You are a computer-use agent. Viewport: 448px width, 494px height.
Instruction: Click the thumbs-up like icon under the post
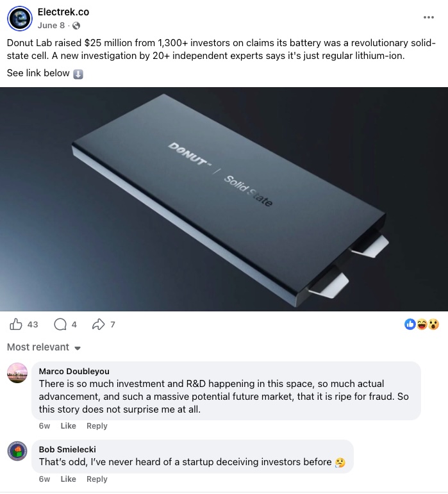coord(16,324)
